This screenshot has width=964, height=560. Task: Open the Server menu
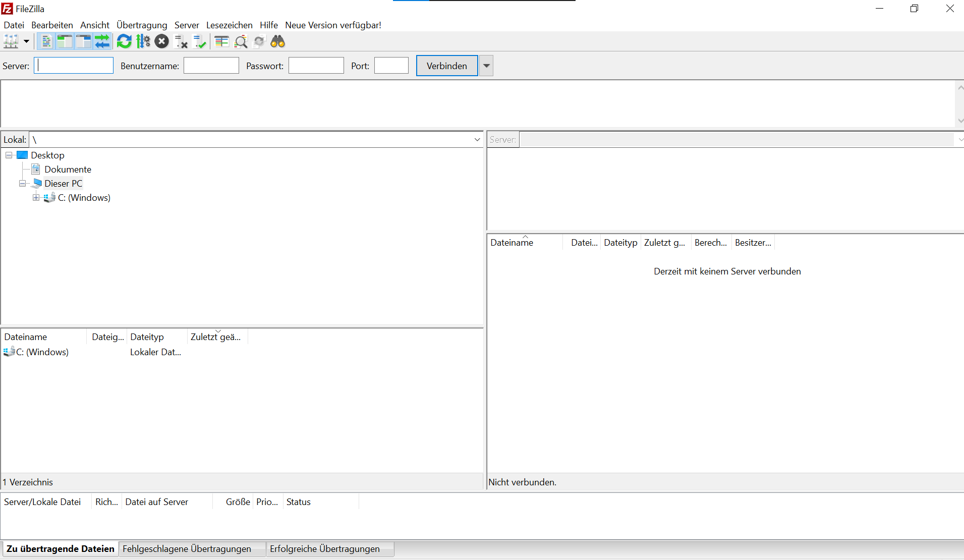(x=187, y=25)
